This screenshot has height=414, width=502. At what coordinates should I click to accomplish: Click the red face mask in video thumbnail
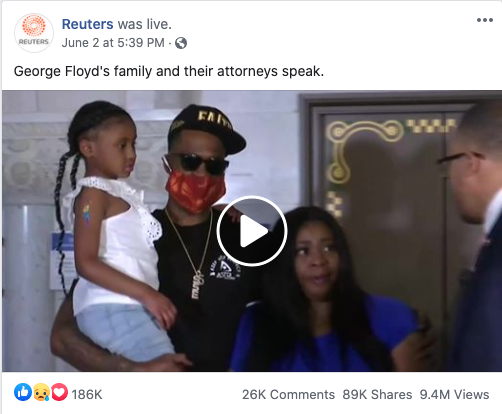196,191
